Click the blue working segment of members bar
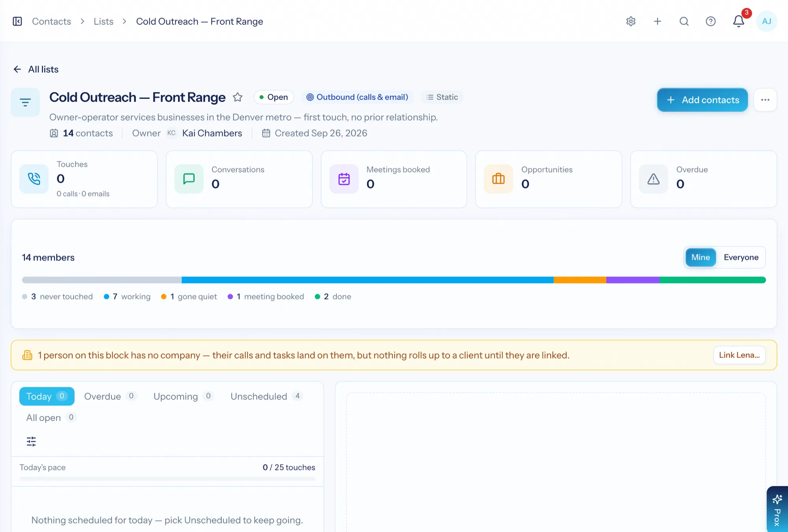 click(367, 280)
